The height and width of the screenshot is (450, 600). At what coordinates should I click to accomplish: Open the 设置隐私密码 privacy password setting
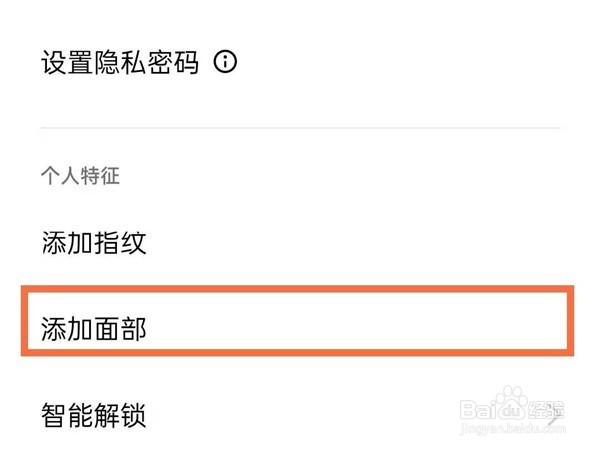pyautogui.click(x=120, y=63)
